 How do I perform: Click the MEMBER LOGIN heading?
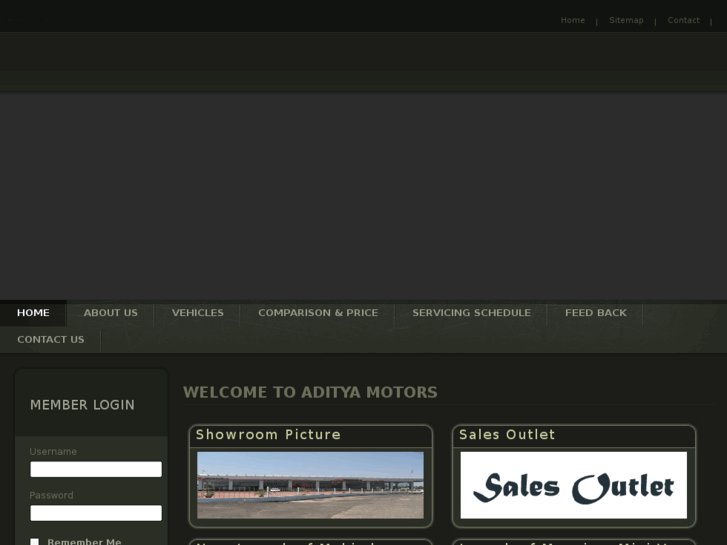tap(82, 405)
